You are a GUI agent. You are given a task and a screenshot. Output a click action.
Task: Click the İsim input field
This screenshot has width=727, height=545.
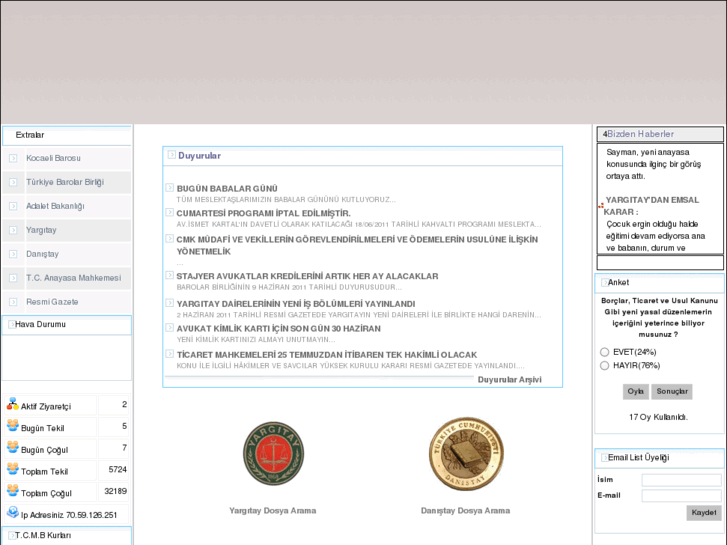[x=681, y=480]
